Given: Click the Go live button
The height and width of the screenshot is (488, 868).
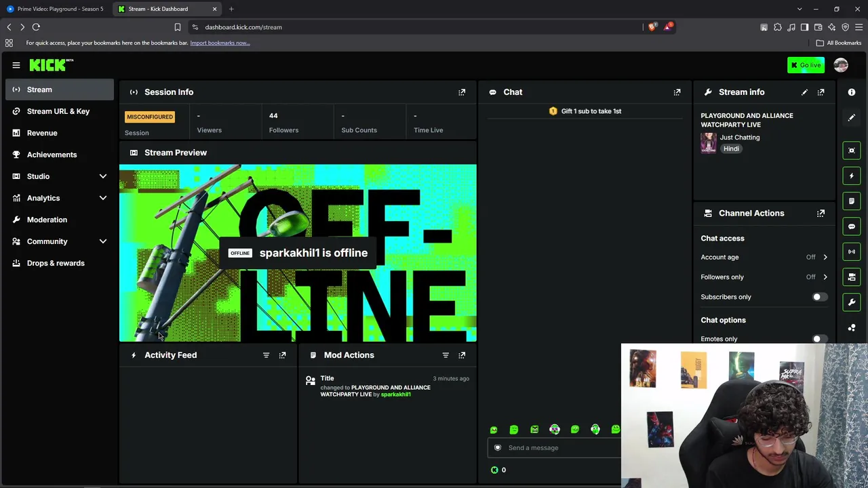Looking at the screenshot, I should [x=806, y=65].
